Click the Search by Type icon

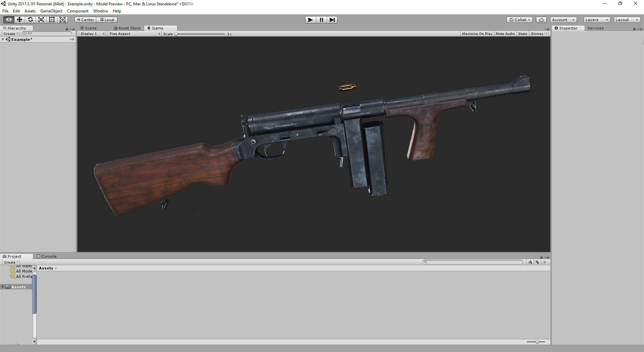click(530, 262)
